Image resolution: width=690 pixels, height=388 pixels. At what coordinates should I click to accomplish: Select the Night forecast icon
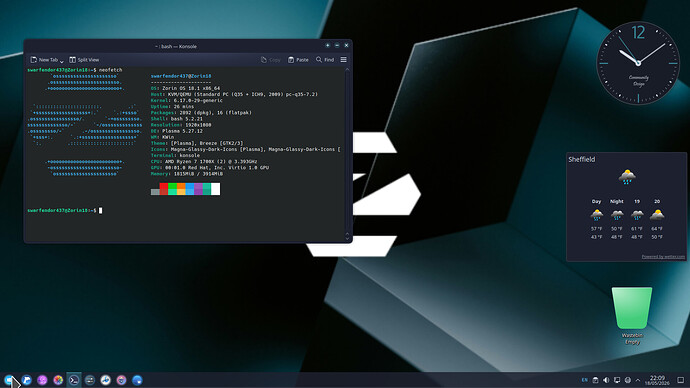[x=617, y=215]
